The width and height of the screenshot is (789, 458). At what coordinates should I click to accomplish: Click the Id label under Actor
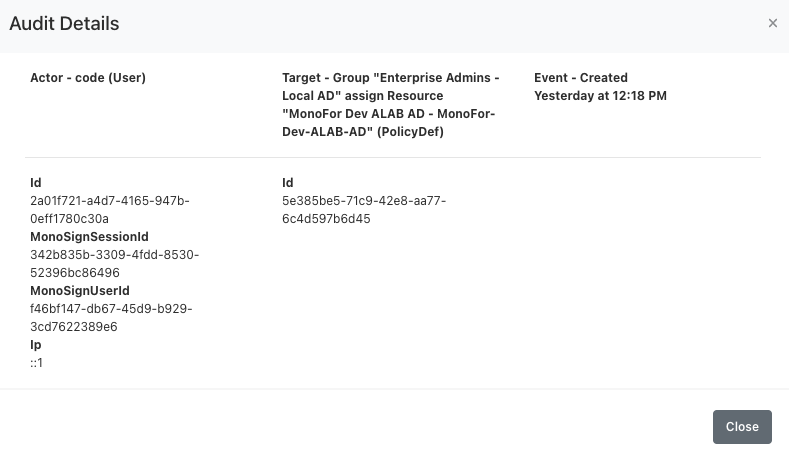(36, 183)
